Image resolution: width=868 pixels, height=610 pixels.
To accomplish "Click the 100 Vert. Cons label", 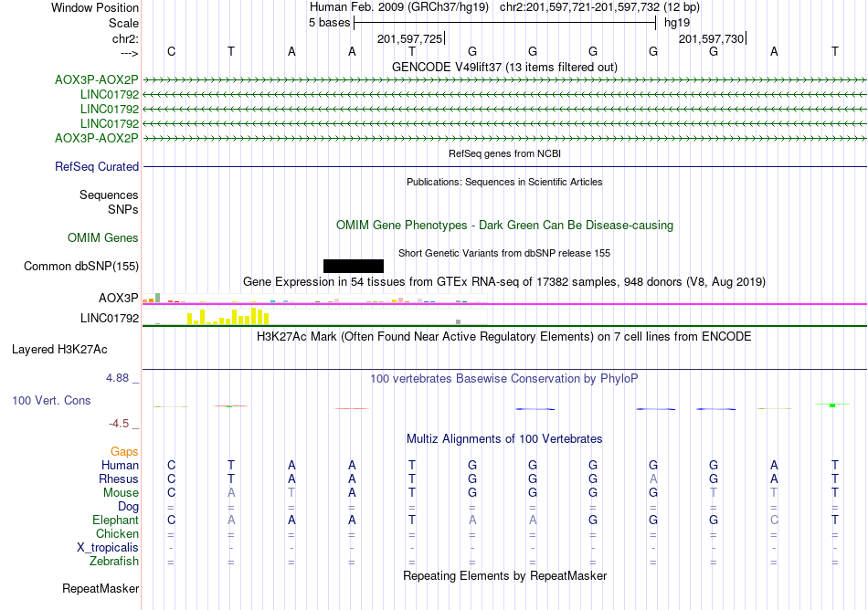I will (x=51, y=400).
